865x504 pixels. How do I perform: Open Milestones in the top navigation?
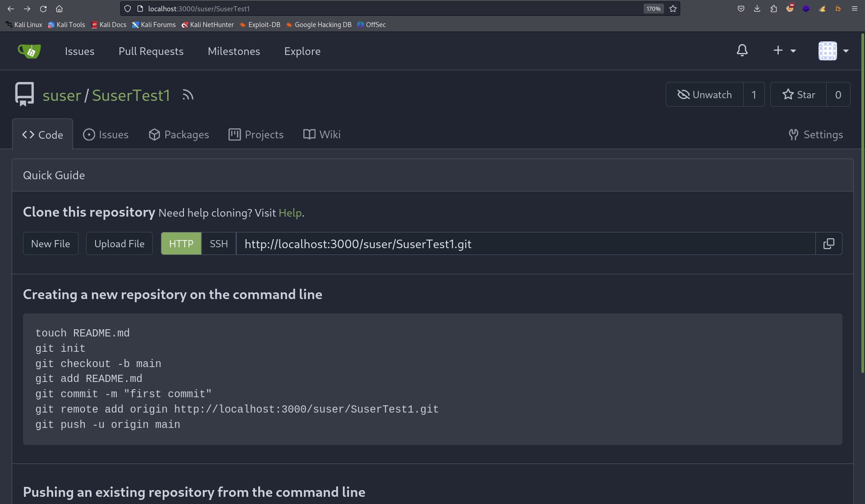[234, 51]
